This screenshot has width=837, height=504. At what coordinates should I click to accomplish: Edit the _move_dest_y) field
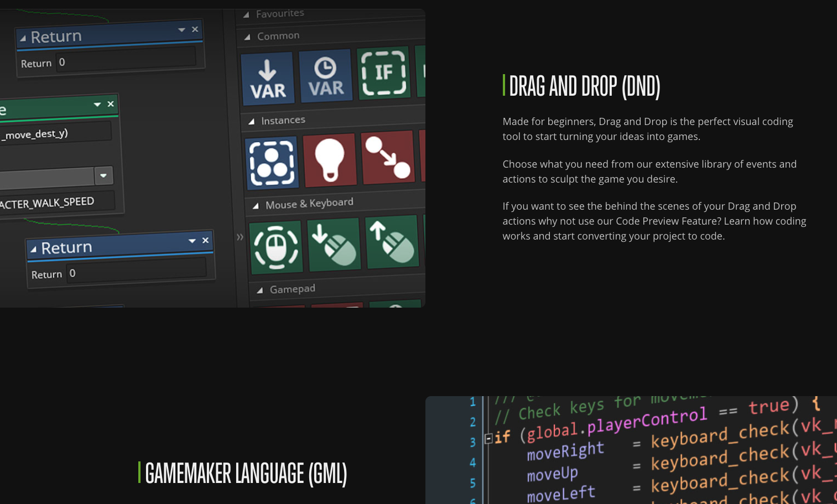tap(54, 134)
